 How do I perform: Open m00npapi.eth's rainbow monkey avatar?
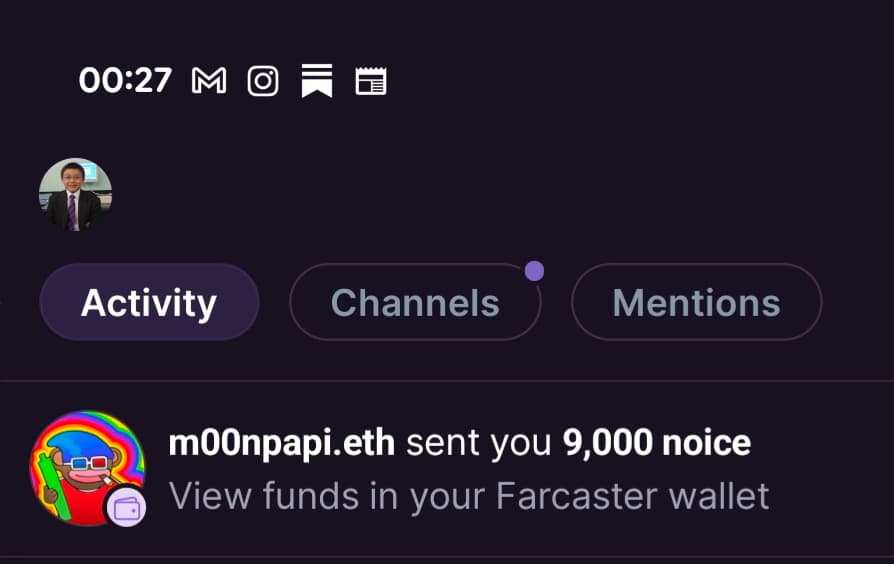(x=84, y=466)
